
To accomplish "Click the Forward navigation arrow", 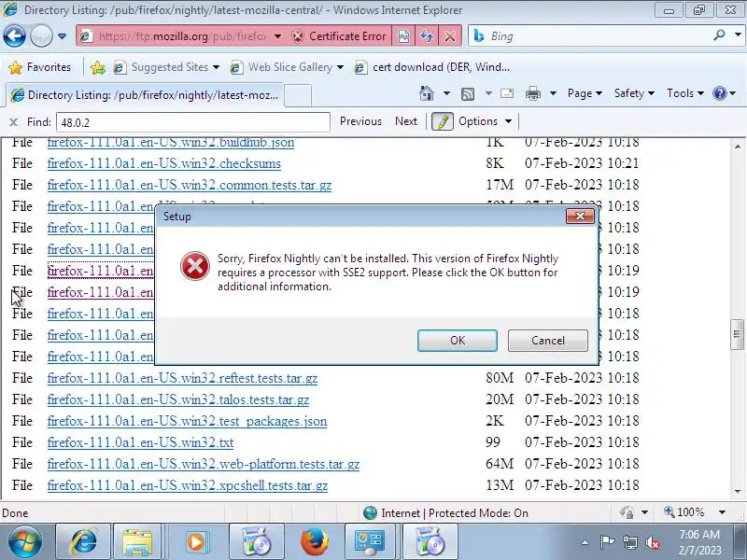I will click(x=41, y=35).
